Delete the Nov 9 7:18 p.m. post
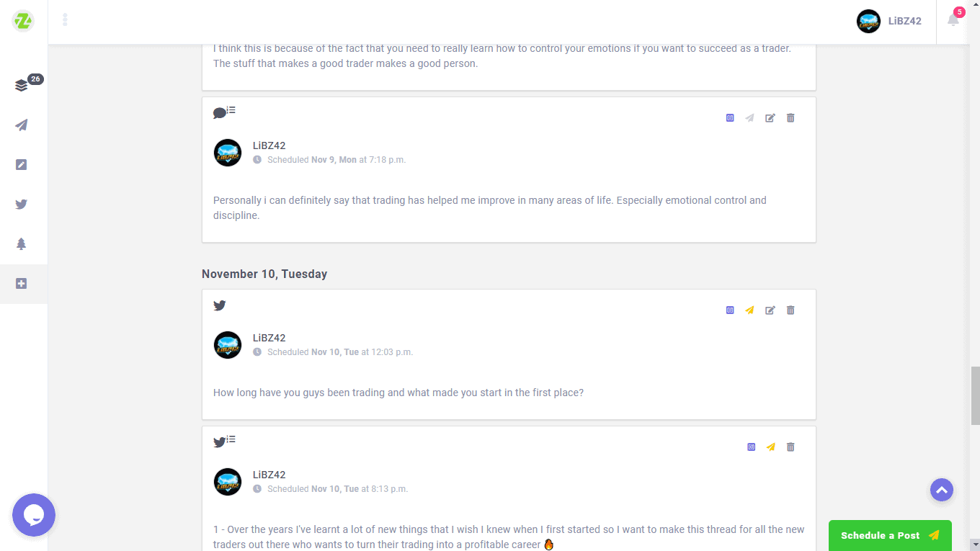 [x=790, y=118]
